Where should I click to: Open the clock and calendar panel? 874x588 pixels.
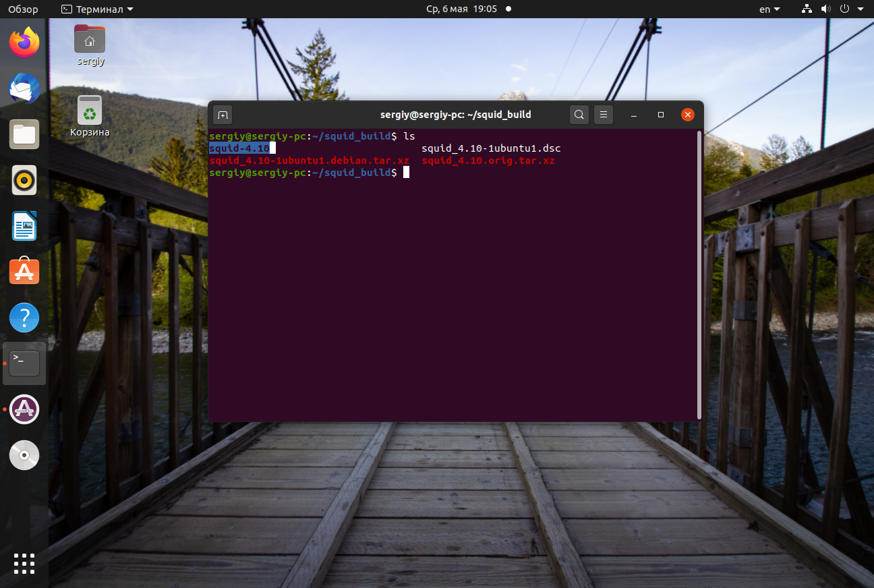point(469,9)
